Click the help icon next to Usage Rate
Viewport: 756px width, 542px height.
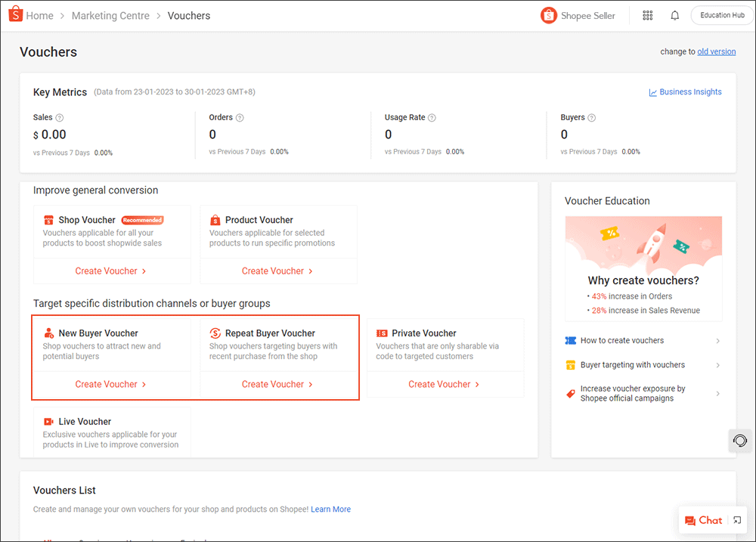click(432, 117)
